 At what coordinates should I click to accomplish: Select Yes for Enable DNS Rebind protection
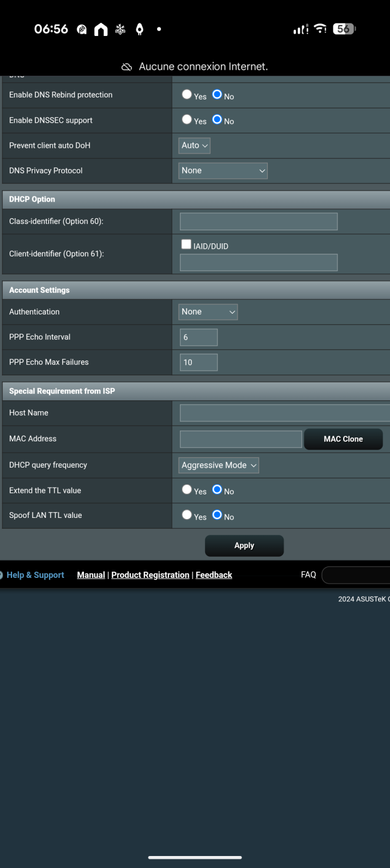pyautogui.click(x=187, y=95)
